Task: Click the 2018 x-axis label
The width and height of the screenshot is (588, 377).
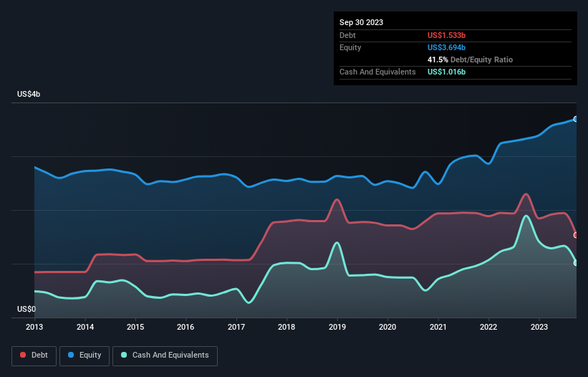Action: 286,327
